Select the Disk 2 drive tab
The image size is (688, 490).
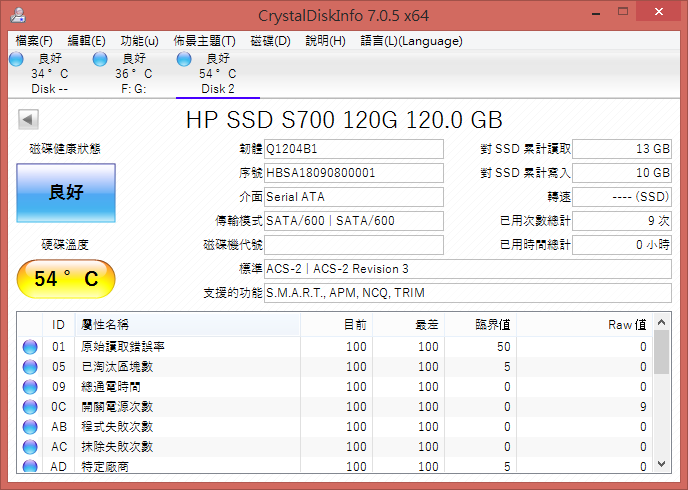[x=218, y=74]
